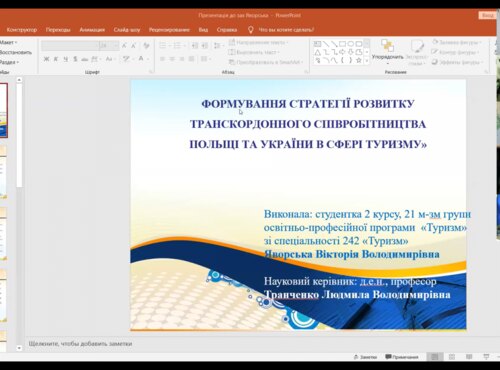Decrease font size button
Image resolution: width=500 pixels, height=370 pixels.
point(133,45)
